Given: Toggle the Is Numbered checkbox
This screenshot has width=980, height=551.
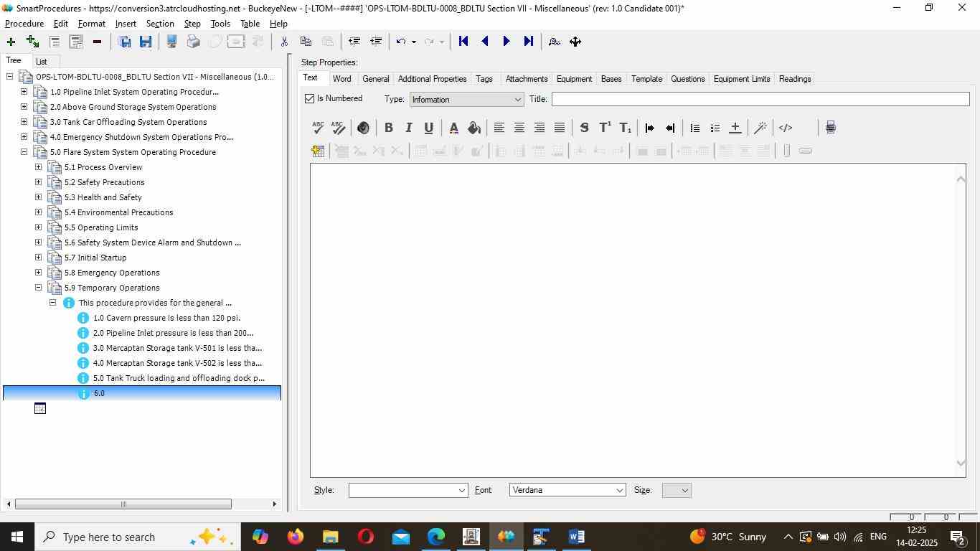Looking at the screenshot, I should pos(310,99).
